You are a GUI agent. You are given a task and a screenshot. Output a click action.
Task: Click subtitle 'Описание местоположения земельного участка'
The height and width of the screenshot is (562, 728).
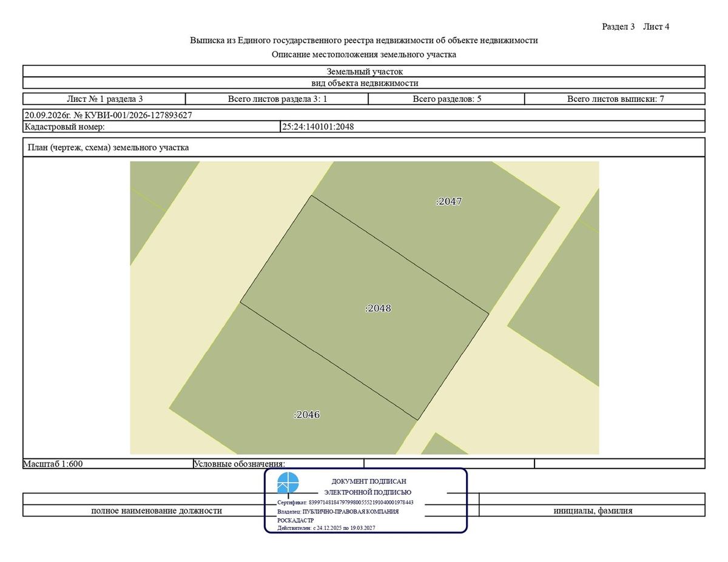[x=364, y=55]
